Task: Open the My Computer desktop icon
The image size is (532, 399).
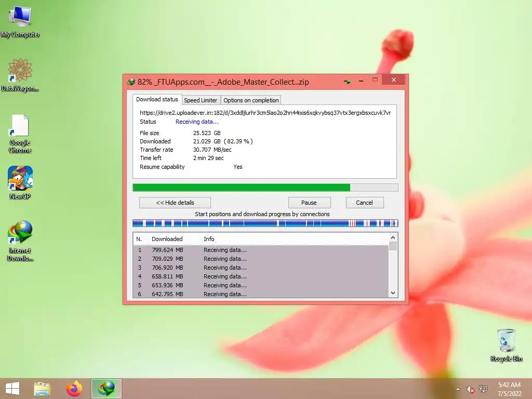Action: [x=20, y=21]
